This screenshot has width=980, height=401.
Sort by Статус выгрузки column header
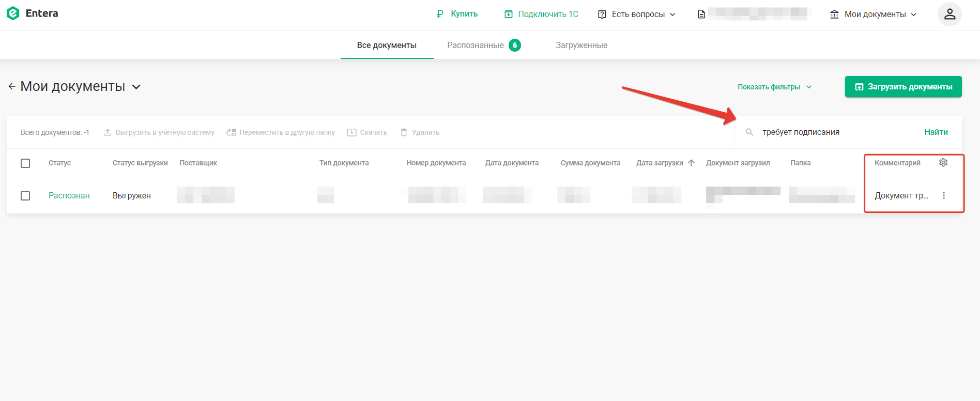point(140,163)
